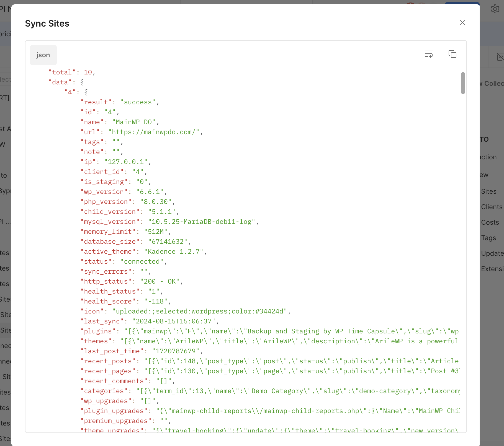The image size is (504, 446).
Task: Click the "wp_version" 6.6.1 line
Action: tap(124, 192)
